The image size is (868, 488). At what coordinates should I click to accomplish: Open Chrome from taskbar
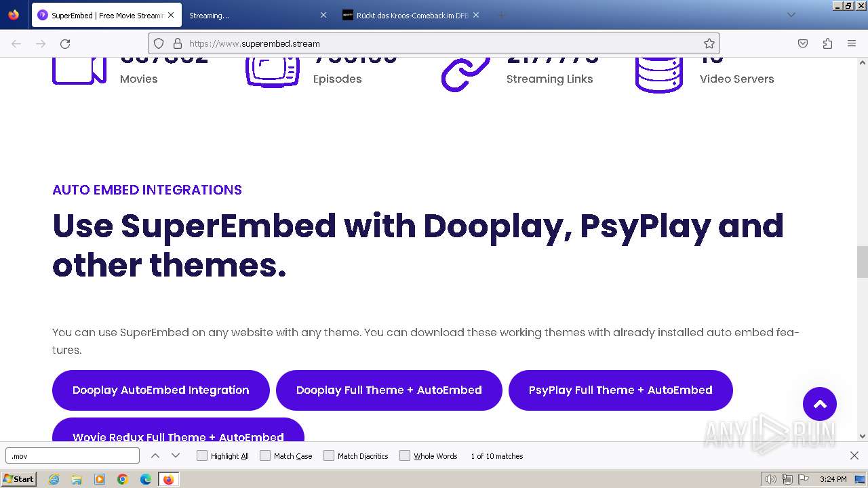click(123, 479)
